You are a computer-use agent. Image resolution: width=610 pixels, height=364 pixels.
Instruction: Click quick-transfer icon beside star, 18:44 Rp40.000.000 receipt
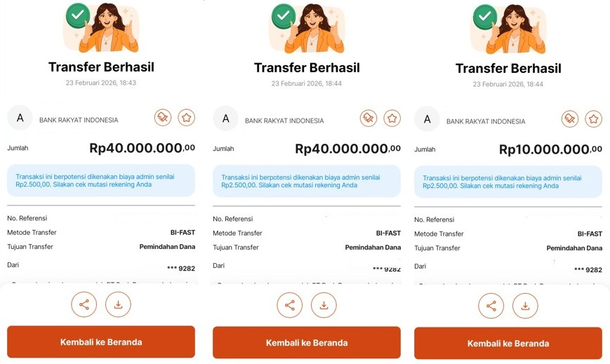369,119
